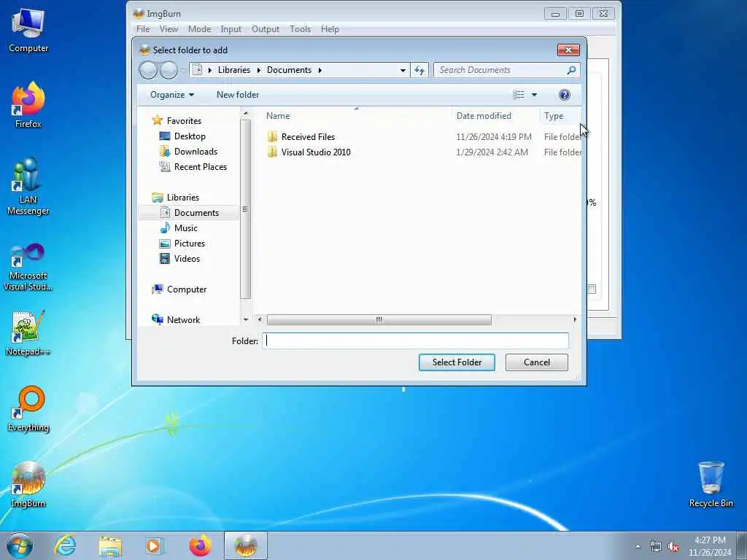The image size is (747, 560).
Task: Expand the Libraries breadcrumb arrow
Action: (x=259, y=70)
